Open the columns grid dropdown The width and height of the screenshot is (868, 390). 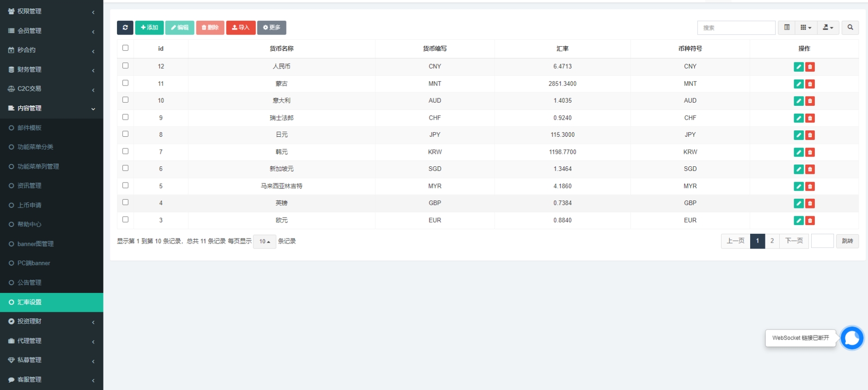(806, 28)
